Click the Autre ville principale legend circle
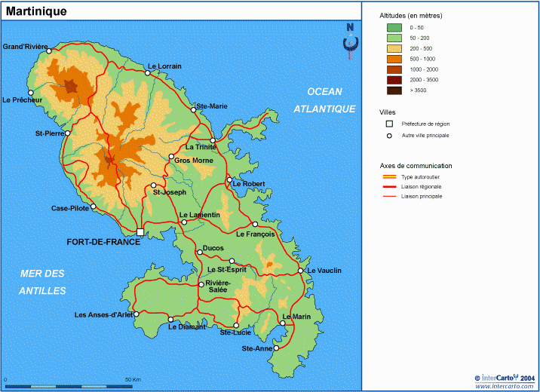 click(390, 136)
